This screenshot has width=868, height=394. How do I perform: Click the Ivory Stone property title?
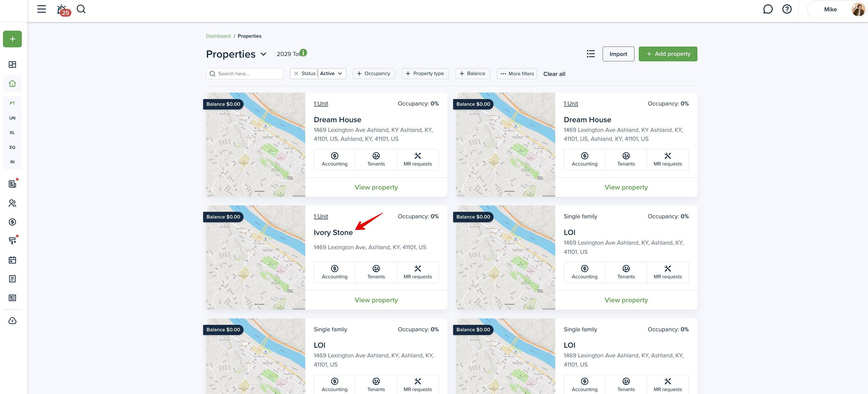[x=333, y=232]
